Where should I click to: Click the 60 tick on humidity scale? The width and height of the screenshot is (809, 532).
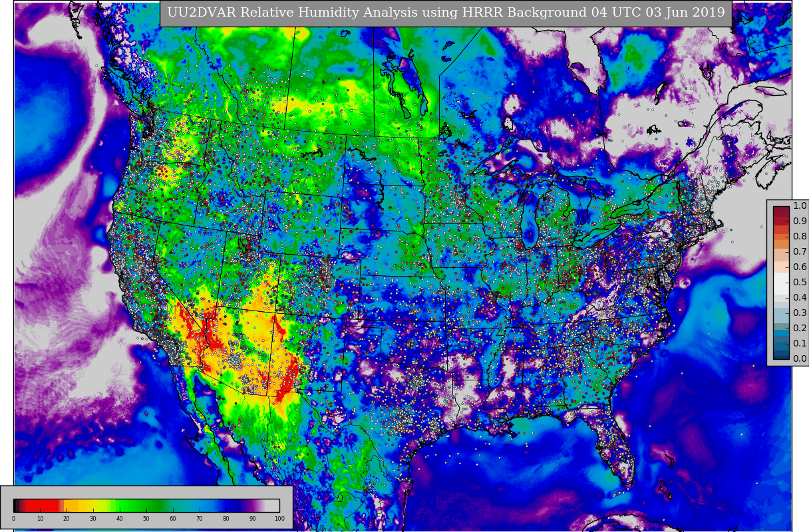click(173, 518)
